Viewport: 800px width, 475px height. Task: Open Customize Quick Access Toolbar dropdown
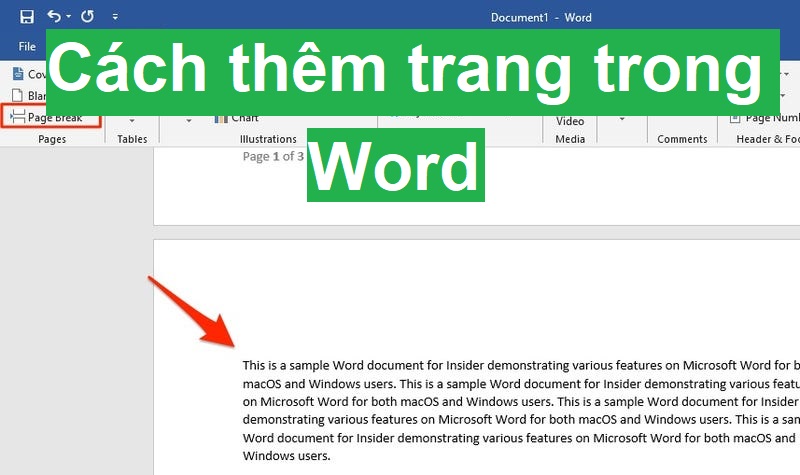pos(115,18)
